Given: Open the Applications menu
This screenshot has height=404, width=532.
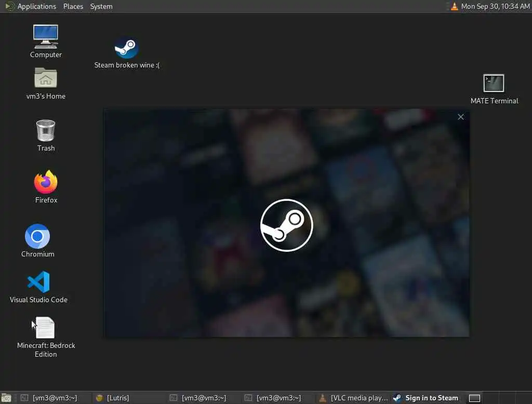Looking at the screenshot, I should pyautogui.click(x=37, y=6).
